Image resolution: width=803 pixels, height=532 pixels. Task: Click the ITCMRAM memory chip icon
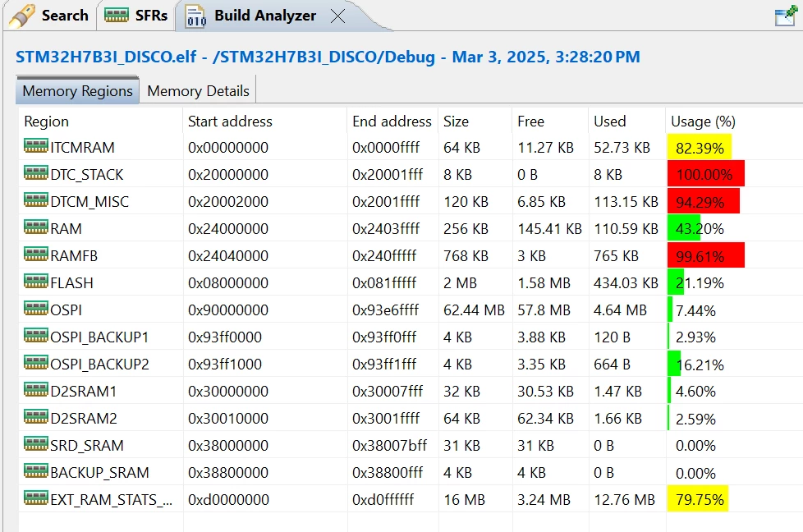pyautogui.click(x=36, y=146)
